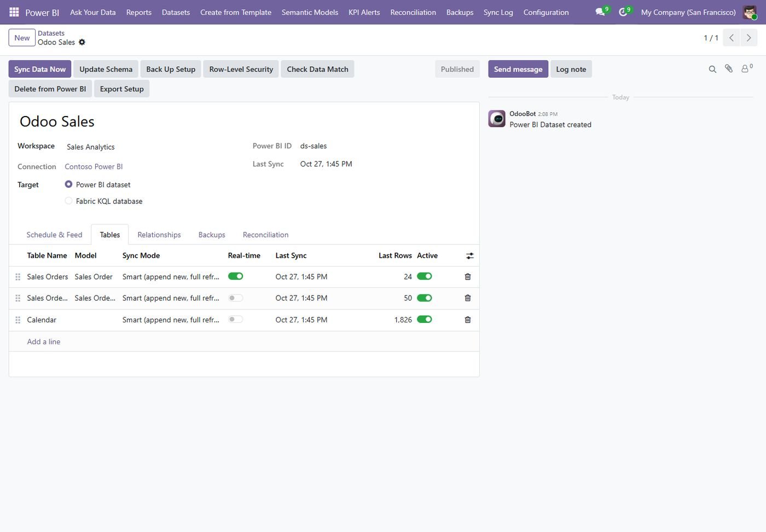Open the followers person icon
This screenshot has width=766, height=532.
pos(746,68)
